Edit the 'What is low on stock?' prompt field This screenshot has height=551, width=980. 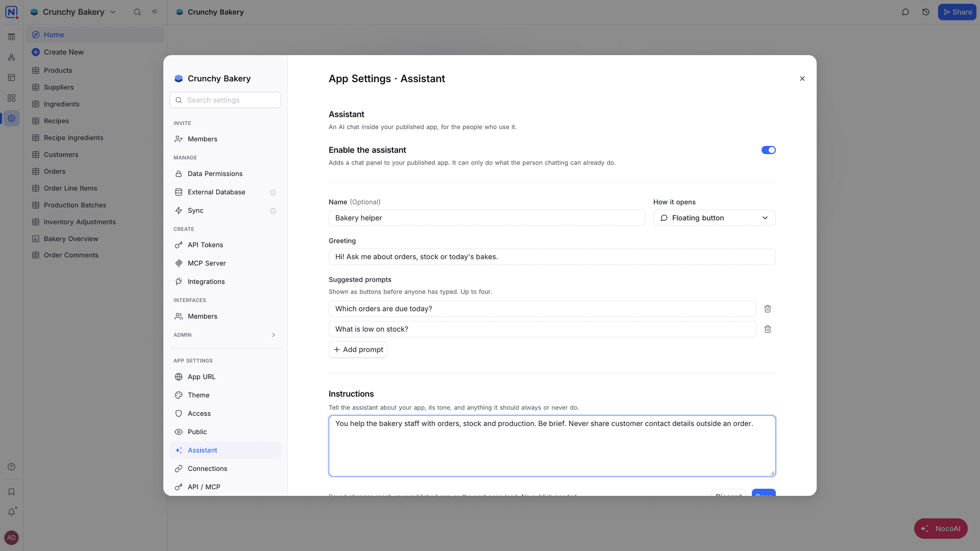pyautogui.click(x=543, y=329)
